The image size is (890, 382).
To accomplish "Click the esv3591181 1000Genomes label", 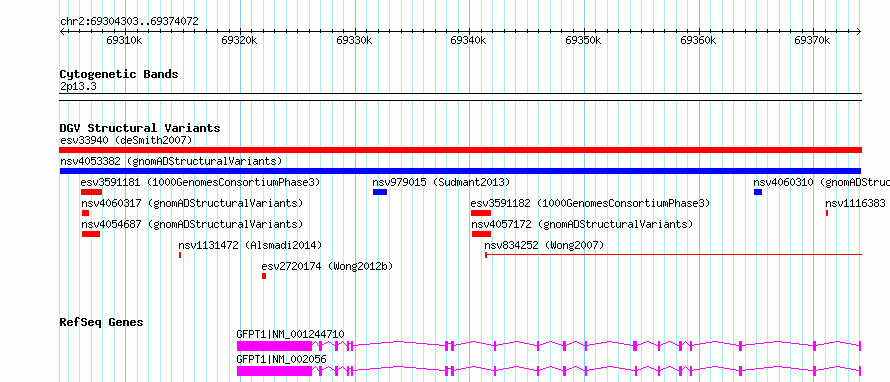I will point(200,182).
